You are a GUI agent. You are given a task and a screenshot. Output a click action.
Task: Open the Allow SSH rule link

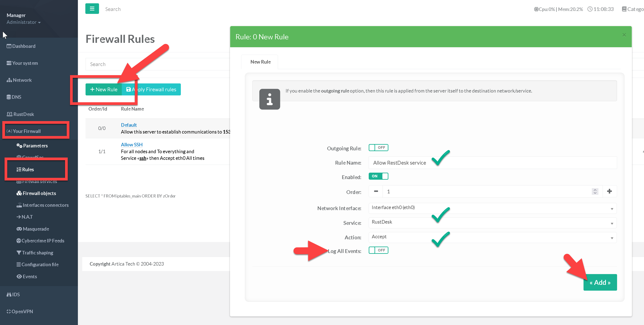[132, 145]
